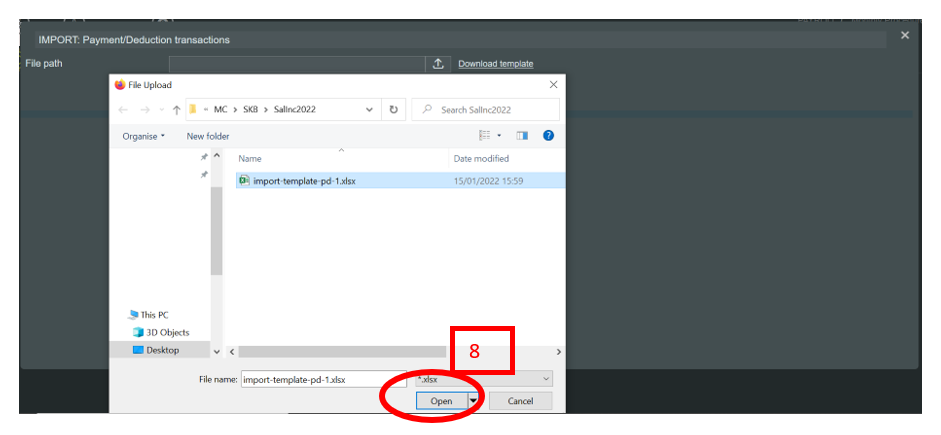Click the horizontal scrollbar right arrow

pos(559,352)
